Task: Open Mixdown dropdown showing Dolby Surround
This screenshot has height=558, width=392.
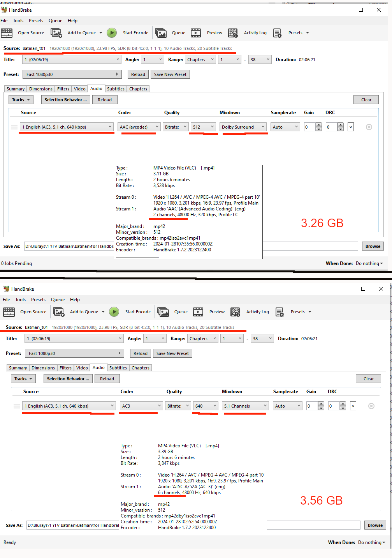Action: coord(243,127)
